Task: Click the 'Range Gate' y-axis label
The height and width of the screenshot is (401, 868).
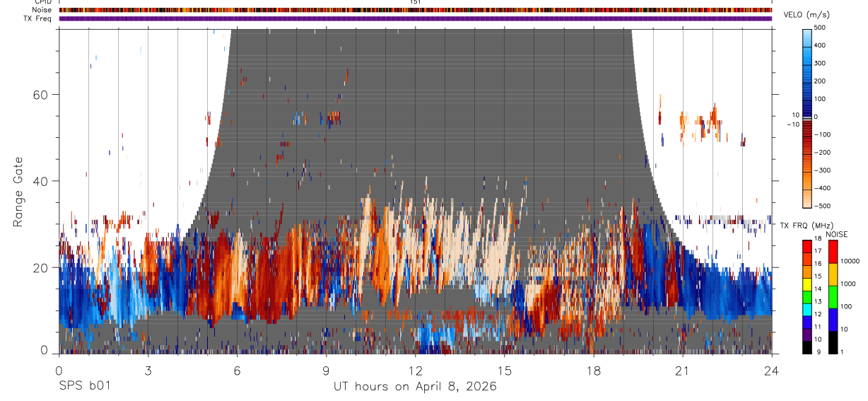Action: (x=18, y=192)
